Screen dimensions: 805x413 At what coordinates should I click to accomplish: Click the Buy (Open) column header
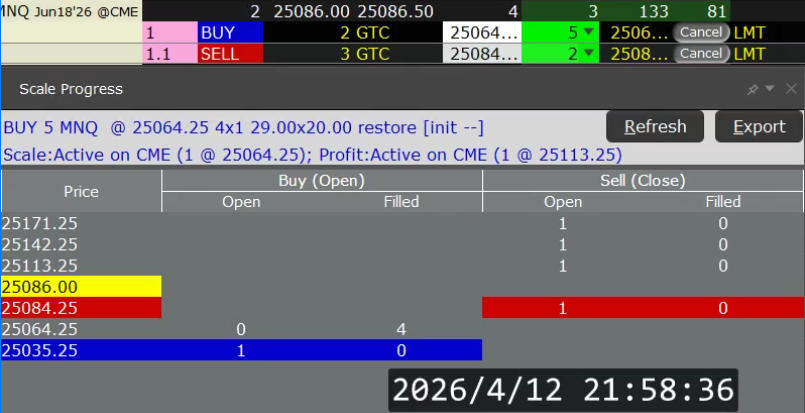[321, 180]
